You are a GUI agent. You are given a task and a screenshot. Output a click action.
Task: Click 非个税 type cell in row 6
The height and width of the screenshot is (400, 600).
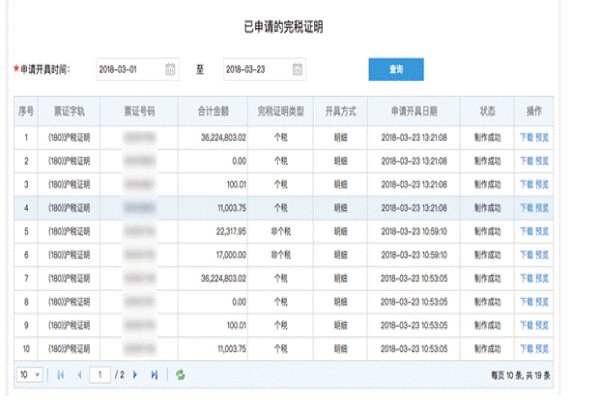[281, 255]
